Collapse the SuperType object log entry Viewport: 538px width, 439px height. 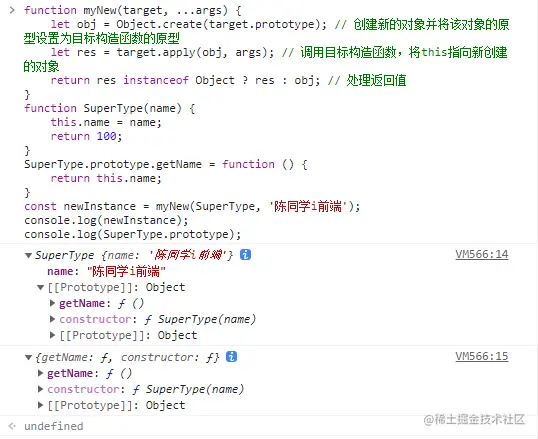point(28,255)
